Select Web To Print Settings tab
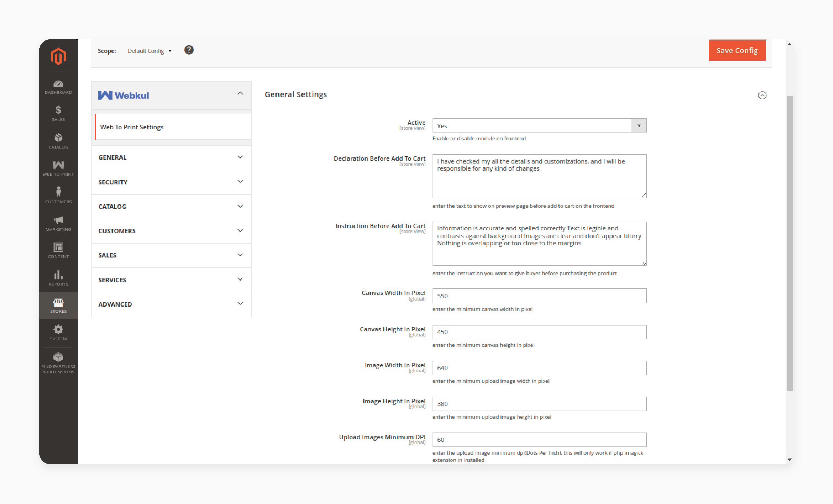Image resolution: width=833 pixels, height=504 pixels. pyautogui.click(x=173, y=127)
